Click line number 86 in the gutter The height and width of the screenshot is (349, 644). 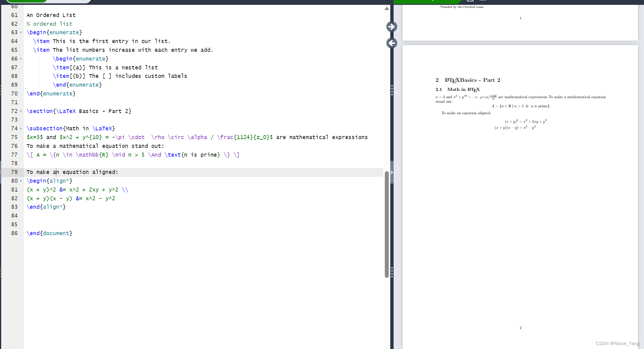[x=14, y=233]
